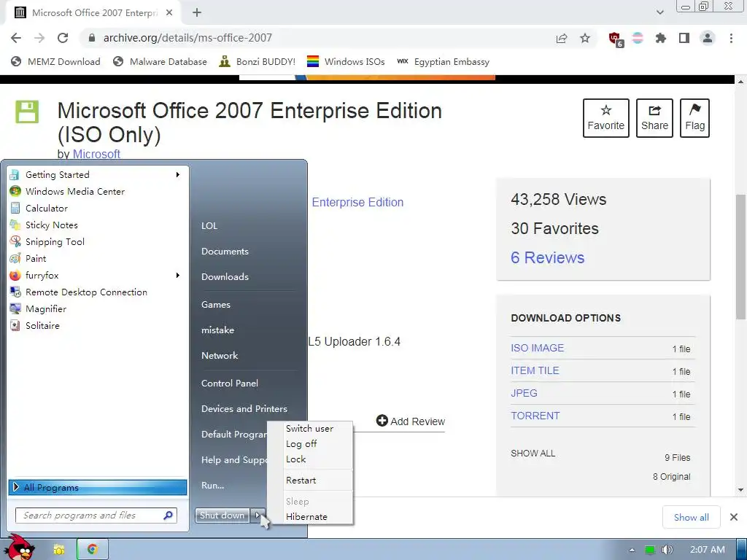Open the Chrome profile avatar
Screen dimensions: 747x560
coord(708,38)
